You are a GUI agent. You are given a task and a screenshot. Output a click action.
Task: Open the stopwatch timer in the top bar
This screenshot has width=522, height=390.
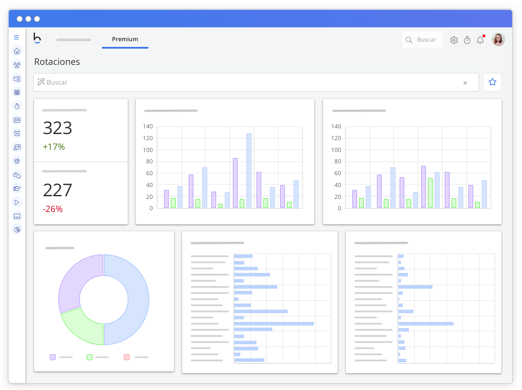467,40
